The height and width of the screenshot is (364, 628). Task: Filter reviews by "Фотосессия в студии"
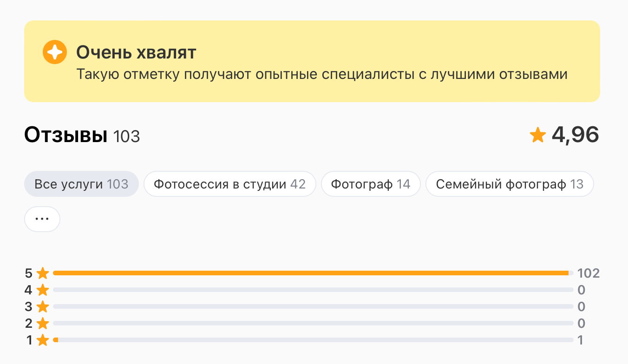229,184
